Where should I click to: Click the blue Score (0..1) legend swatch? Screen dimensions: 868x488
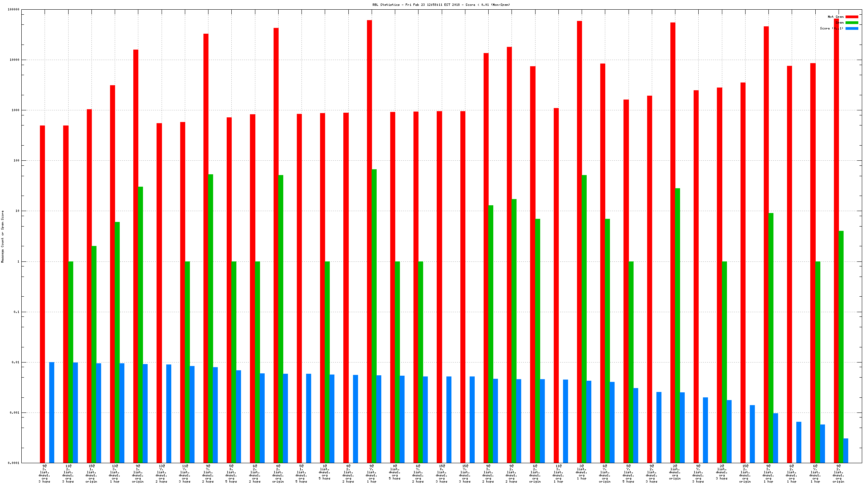coord(852,28)
